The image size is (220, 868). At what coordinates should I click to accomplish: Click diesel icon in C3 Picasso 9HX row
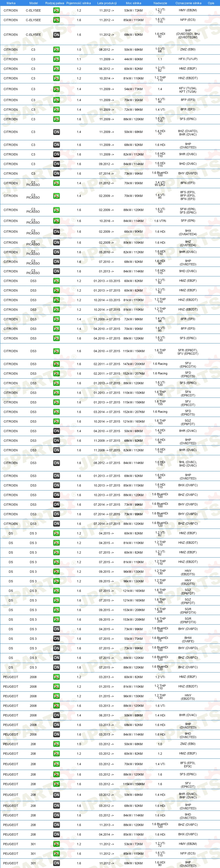click(57, 232)
